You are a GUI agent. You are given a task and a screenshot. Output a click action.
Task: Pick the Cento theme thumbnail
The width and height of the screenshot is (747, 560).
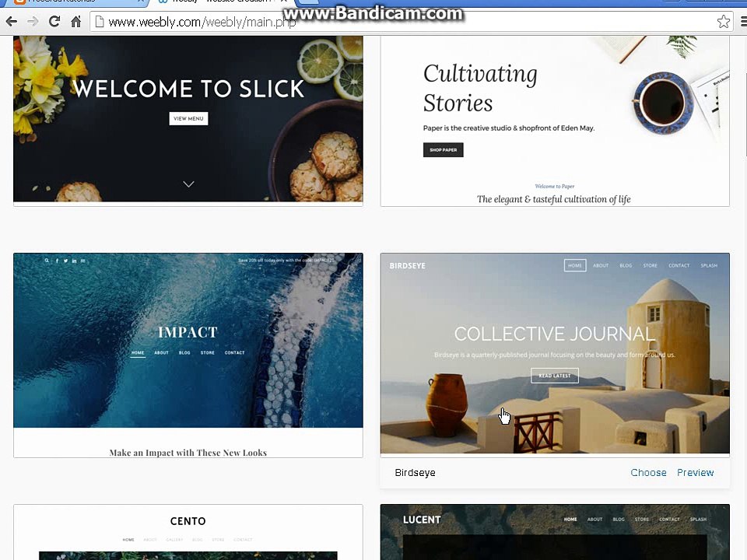coord(188,532)
